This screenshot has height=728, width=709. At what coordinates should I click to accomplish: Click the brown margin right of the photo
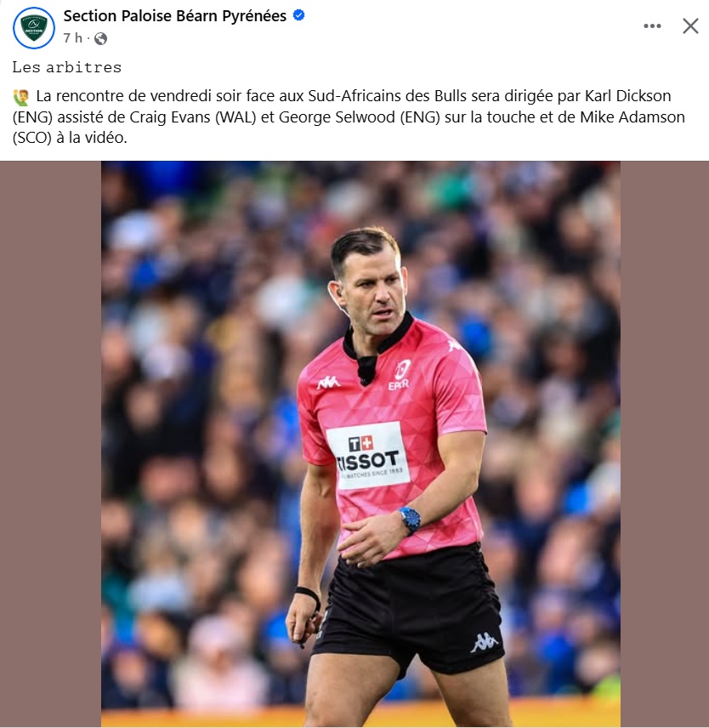pos(665,444)
